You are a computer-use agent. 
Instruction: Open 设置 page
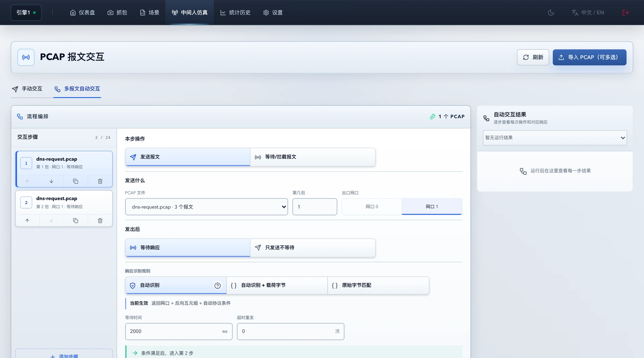[273, 12]
